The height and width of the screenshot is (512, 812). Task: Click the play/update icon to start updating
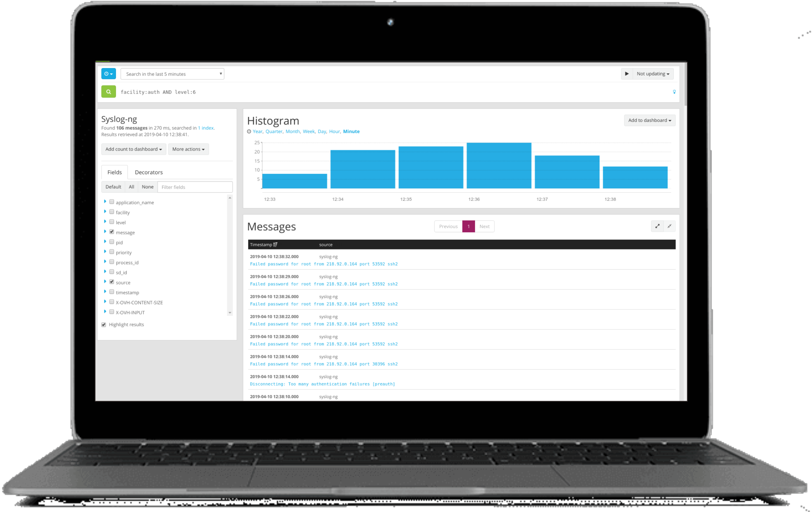pos(627,74)
